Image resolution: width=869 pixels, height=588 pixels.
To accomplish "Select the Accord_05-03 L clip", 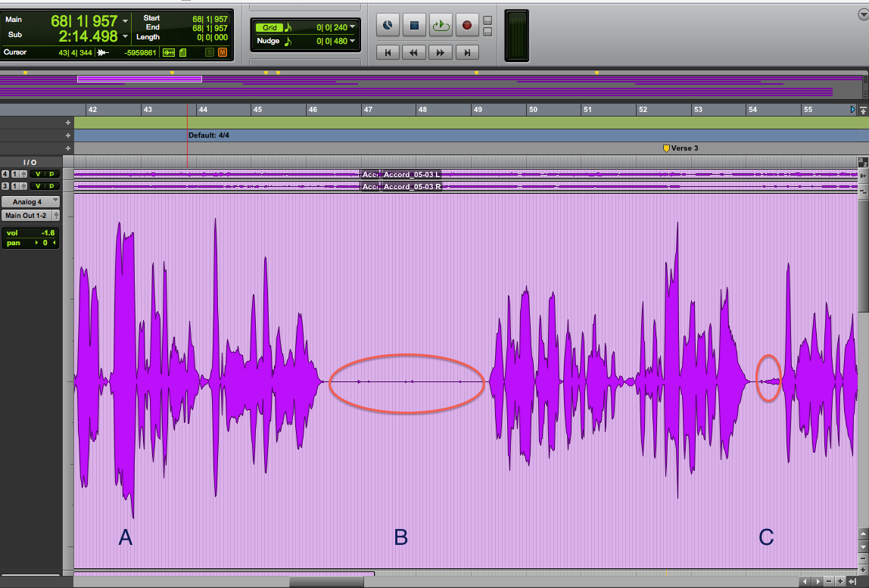I will 412,175.
